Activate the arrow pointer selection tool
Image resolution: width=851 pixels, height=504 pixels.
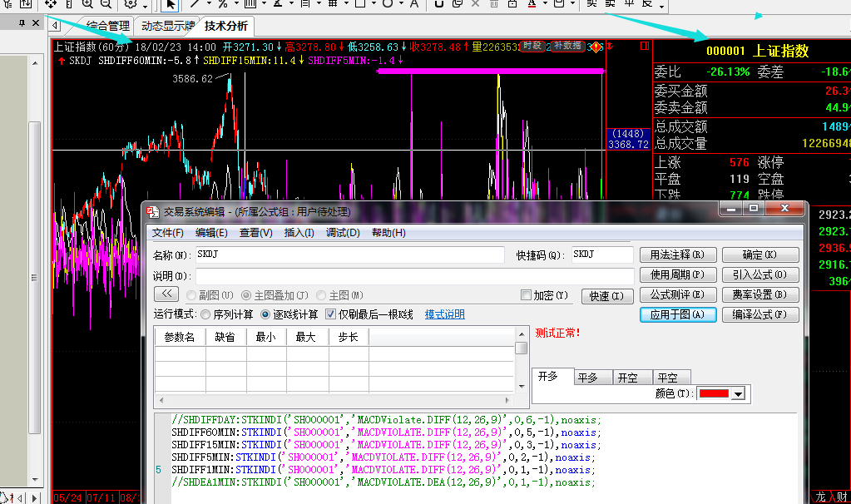(x=170, y=5)
